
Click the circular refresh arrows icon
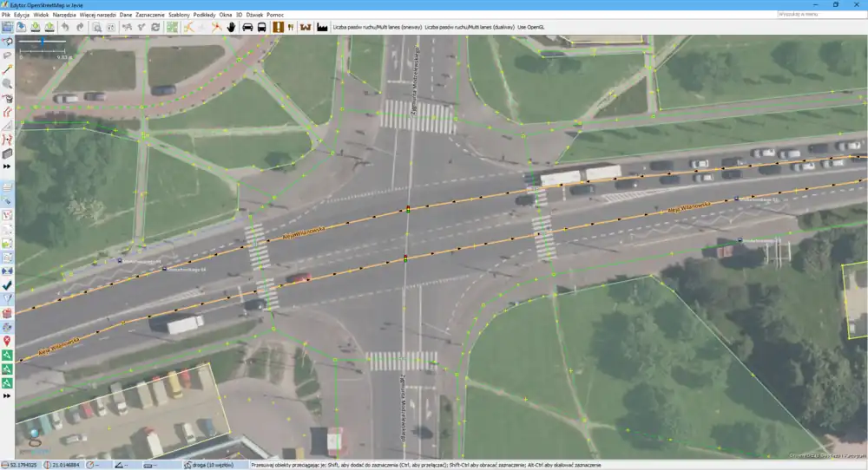tap(155, 27)
